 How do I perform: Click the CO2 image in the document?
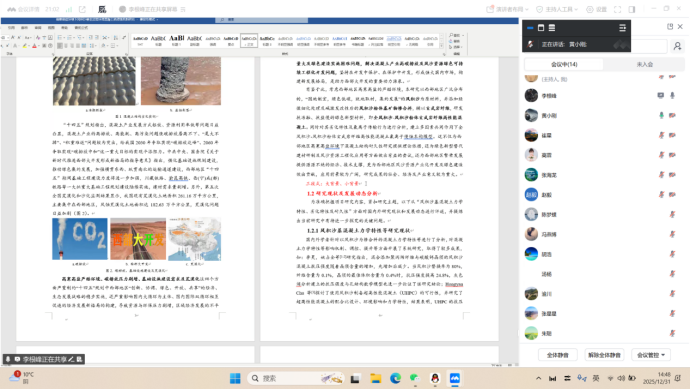[x=80, y=239]
